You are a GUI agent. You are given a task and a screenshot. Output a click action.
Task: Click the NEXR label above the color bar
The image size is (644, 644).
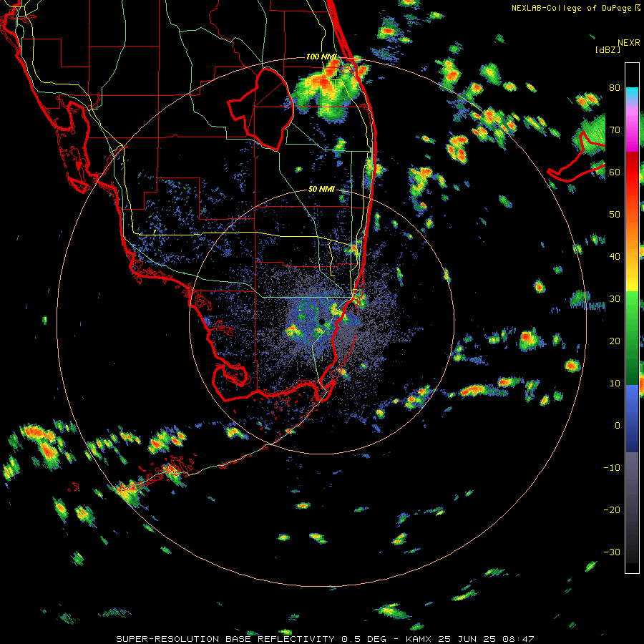click(629, 43)
